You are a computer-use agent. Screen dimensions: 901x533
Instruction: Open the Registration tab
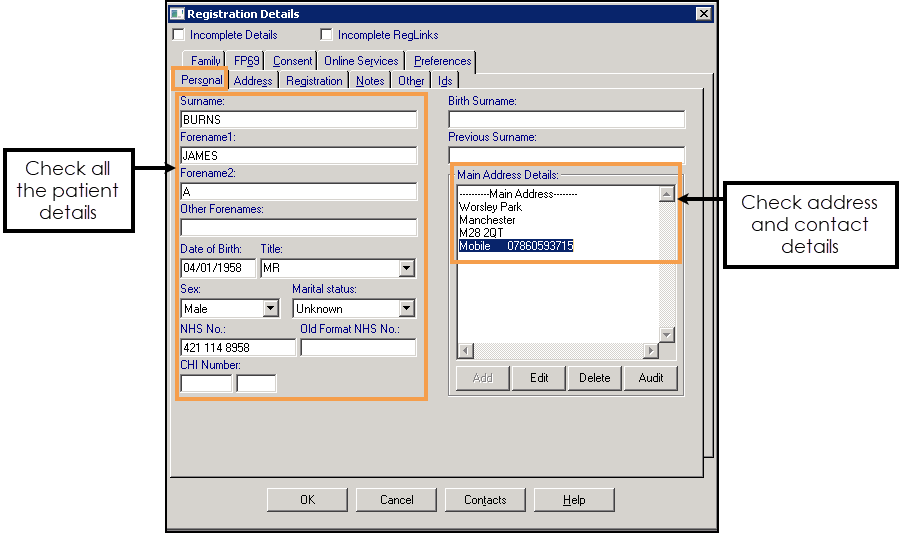[x=314, y=81]
